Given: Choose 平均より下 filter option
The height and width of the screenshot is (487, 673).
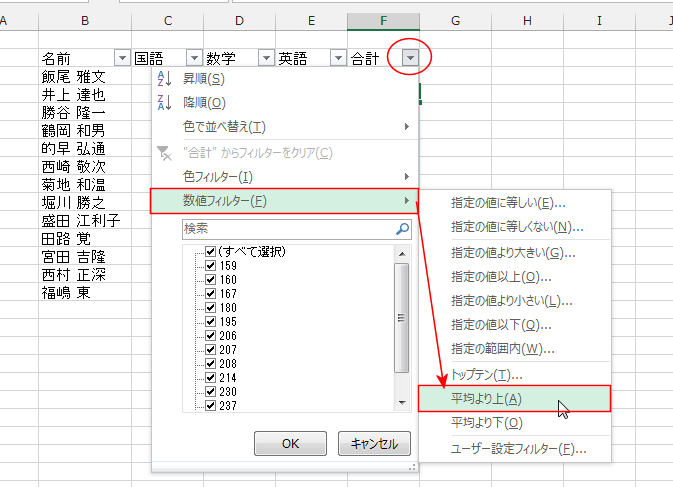Looking at the screenshot, I should tap(515, 423).
